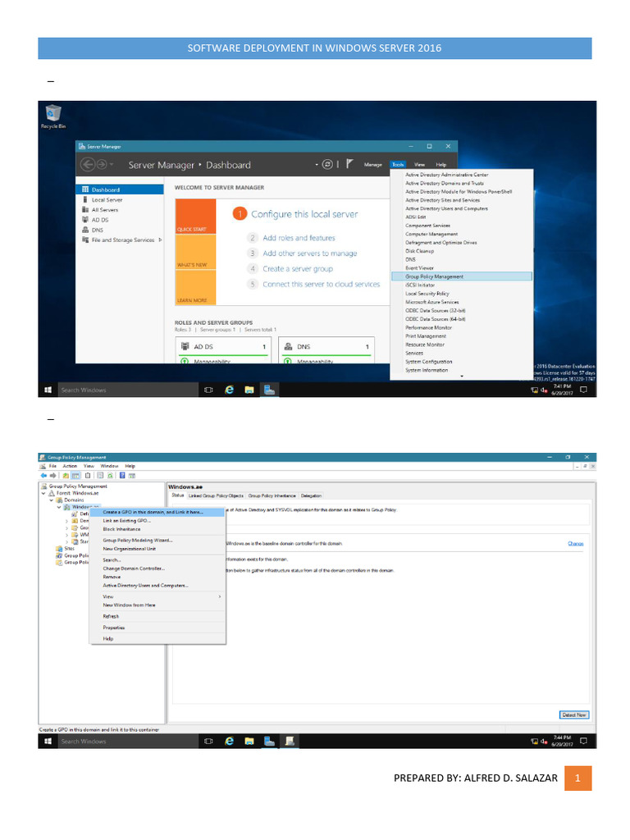Choose Create a GPO in this domain option
The image size is (630, 840).
[x=153, y=512]
